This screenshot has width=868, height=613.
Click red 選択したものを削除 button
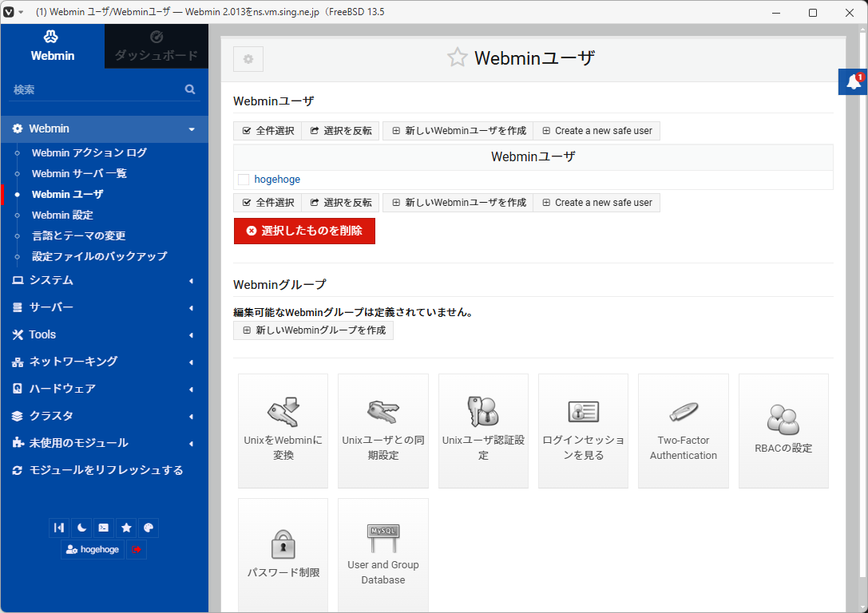coord(304,231)
